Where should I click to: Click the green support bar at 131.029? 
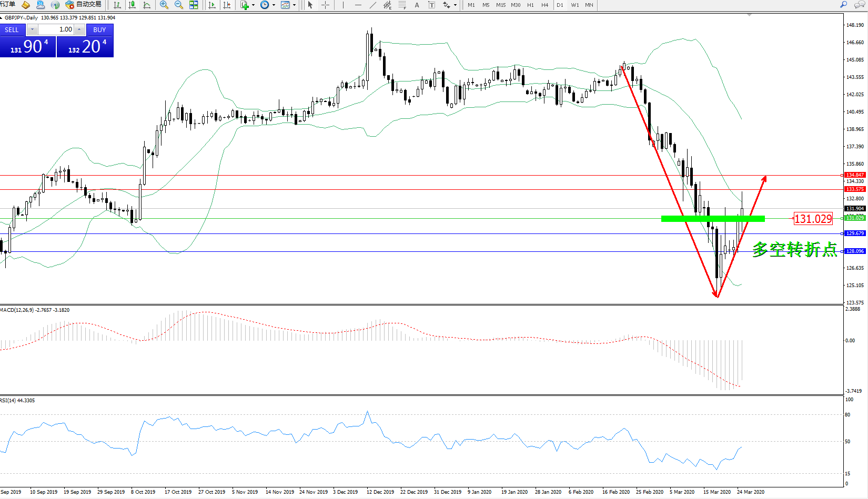[712, 218]
